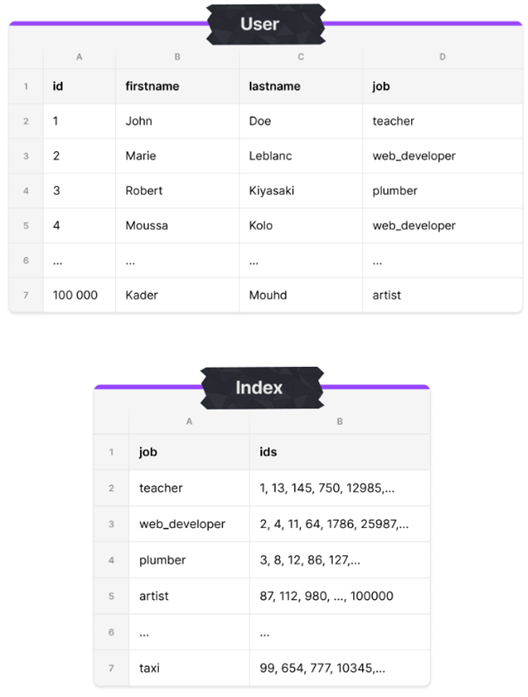Select the cell containing John
This screenshot has height=697, width=528.
coord(177,121)
